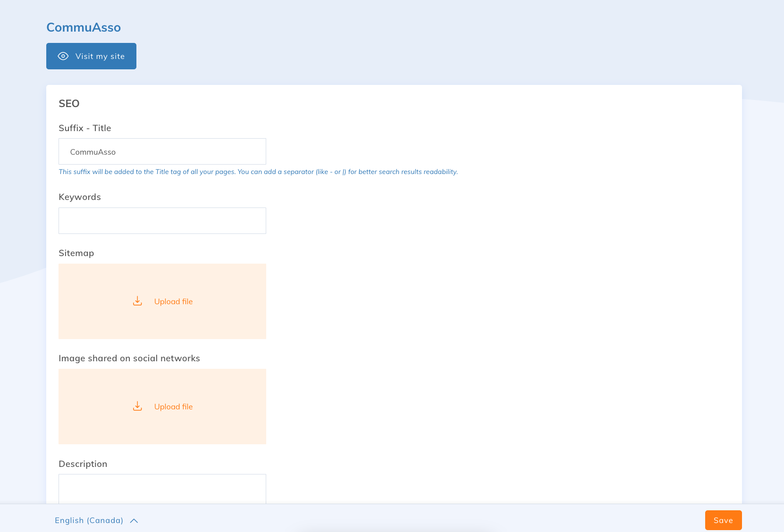Click 'Upload file' text under social image
Screen dimensions: 784x532
[x=173, y=407]
